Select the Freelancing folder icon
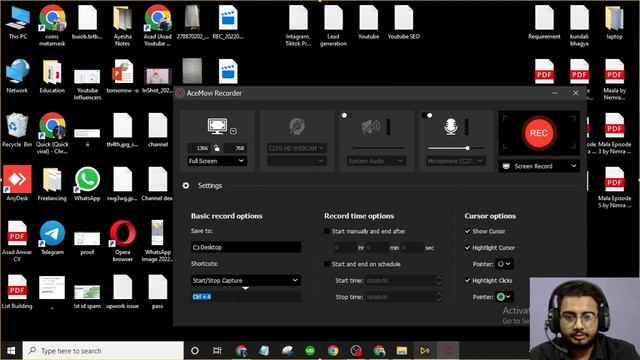Viewport: 640px width, 360px height. 52,184
